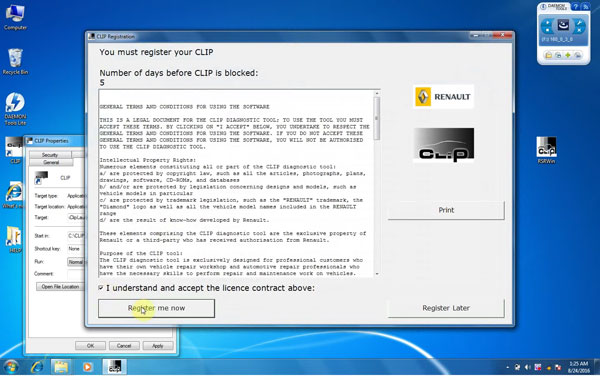The height and width of the screenshot is (380, 600).
Task: Click the Register me now button
Action: (x=156, y=308)
